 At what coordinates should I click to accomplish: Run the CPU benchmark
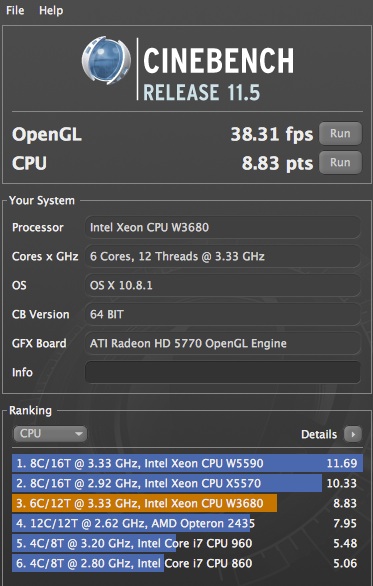pos(340,163)
